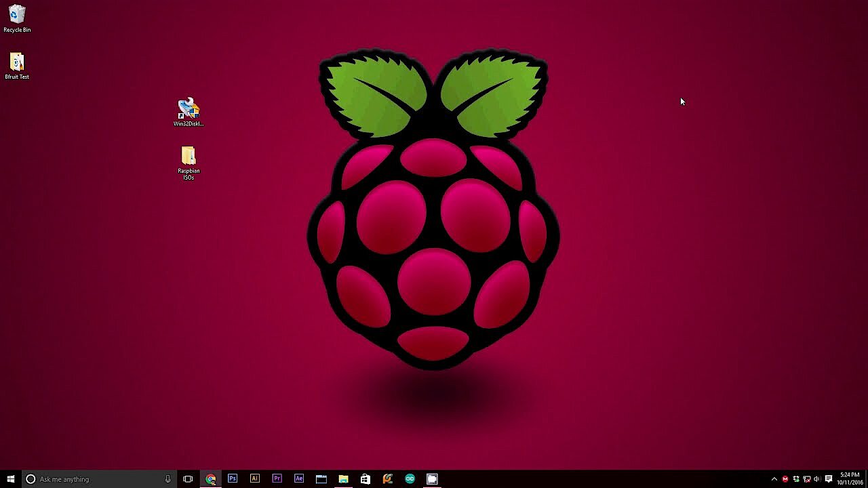This screenshot has width=868, height=488.
Task: Open File Explorer from taskbar
Action: point(343,479)
